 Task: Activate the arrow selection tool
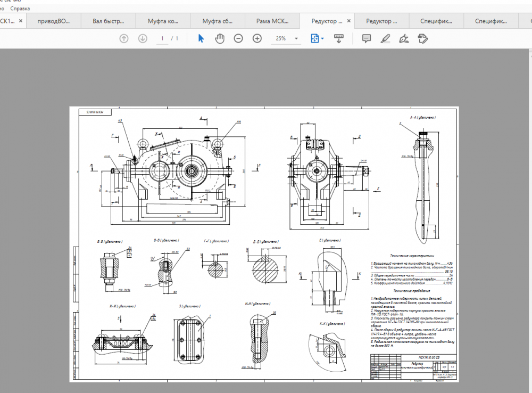pyautogui.click(x=201, y=38)
